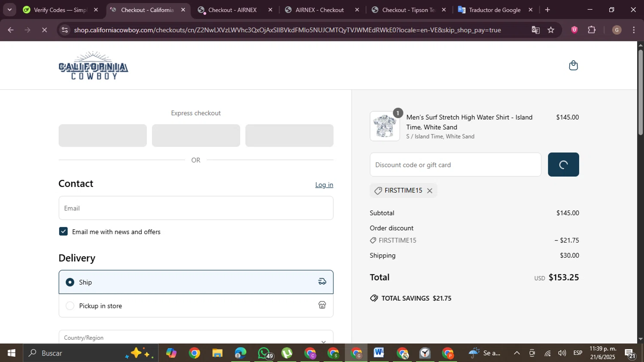Click the uBlock shield extension icon
Viewport: 644px width, 362px height.
coord(574,30)
